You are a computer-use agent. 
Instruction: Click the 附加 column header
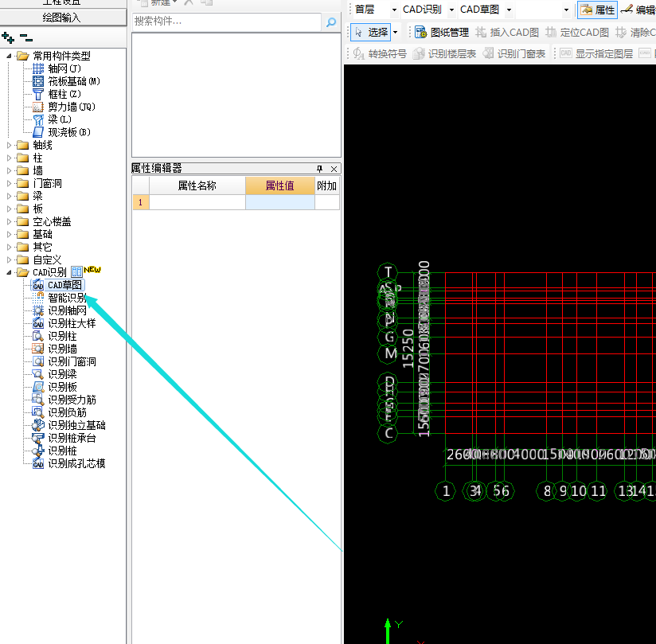[x=326, y=185]
